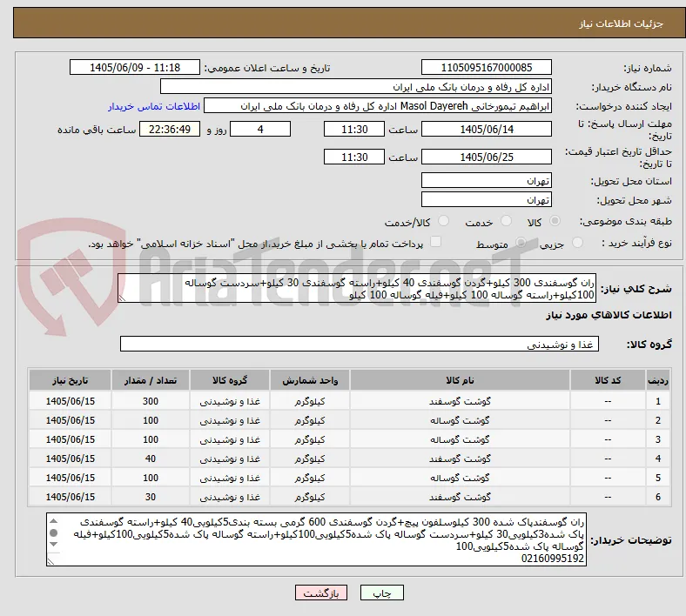Screen dimensions: 686x616
Task: Click the response deadline date 1405/06/14
Action: tap(487, 129)
